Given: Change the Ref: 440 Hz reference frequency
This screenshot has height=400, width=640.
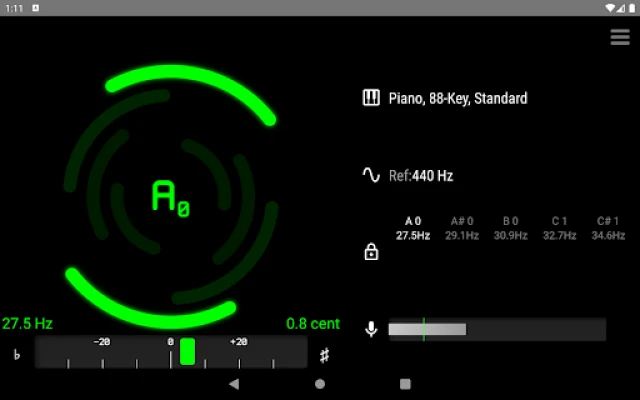Looking at the screenshot, I should point(421,176).
